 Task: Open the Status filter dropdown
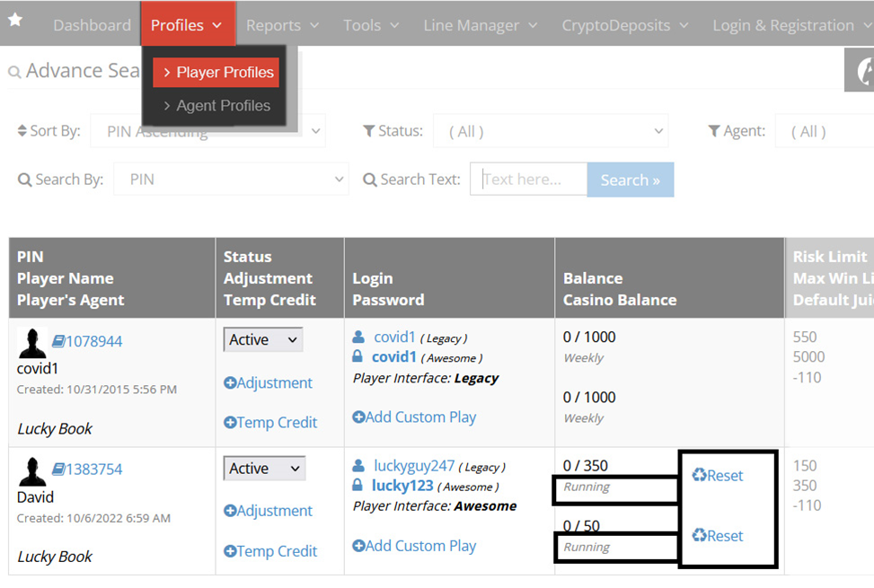pyautogui.click(x=550, y=131)
